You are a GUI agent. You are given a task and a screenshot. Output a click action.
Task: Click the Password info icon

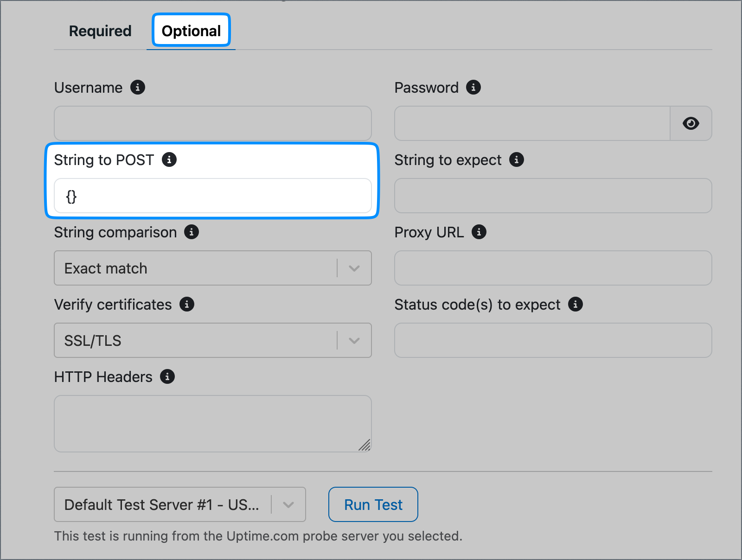point(473,87)
